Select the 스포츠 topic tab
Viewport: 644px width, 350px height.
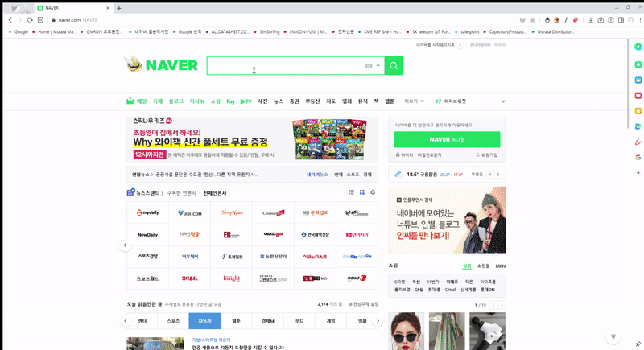pyautogui.click(x=173, y=321)
